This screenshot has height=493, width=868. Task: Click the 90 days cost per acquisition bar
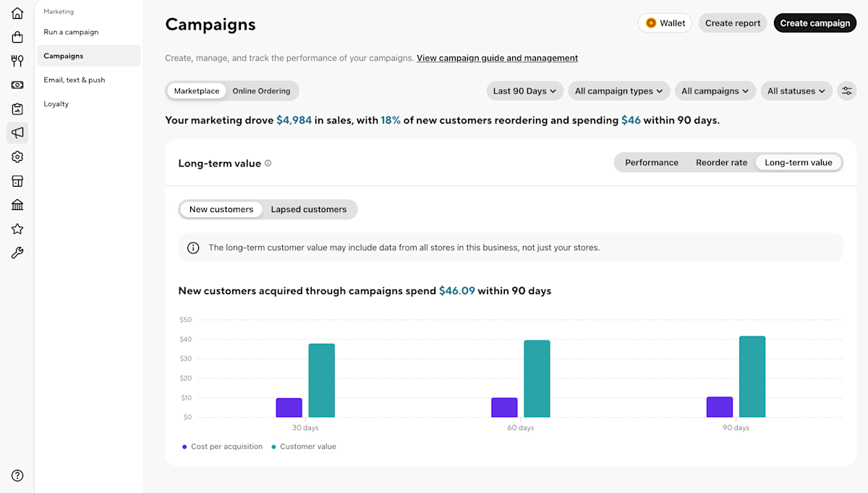tap(720, 407)
